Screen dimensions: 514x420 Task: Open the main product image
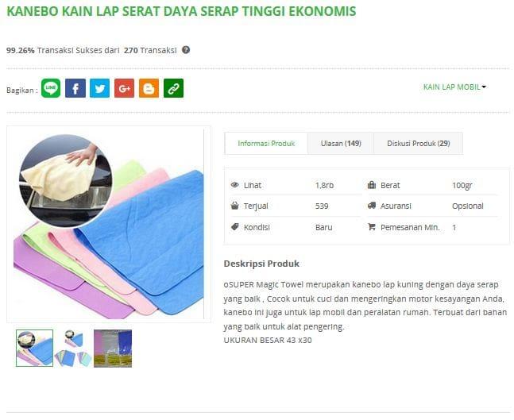click(x=109, y=224)
